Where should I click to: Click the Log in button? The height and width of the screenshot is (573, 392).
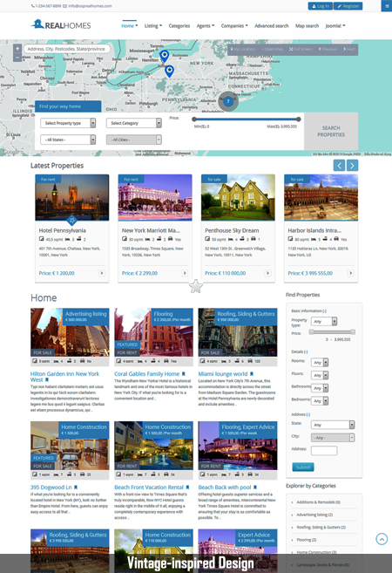320,6
